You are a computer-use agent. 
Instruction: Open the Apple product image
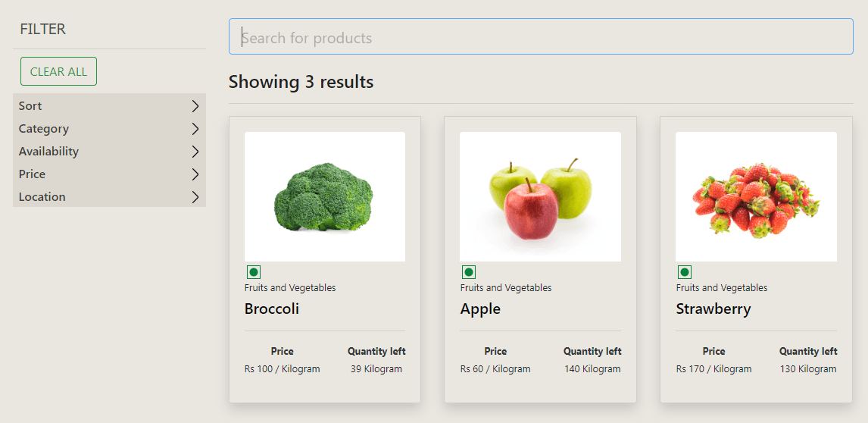click(x=540, y=197)
